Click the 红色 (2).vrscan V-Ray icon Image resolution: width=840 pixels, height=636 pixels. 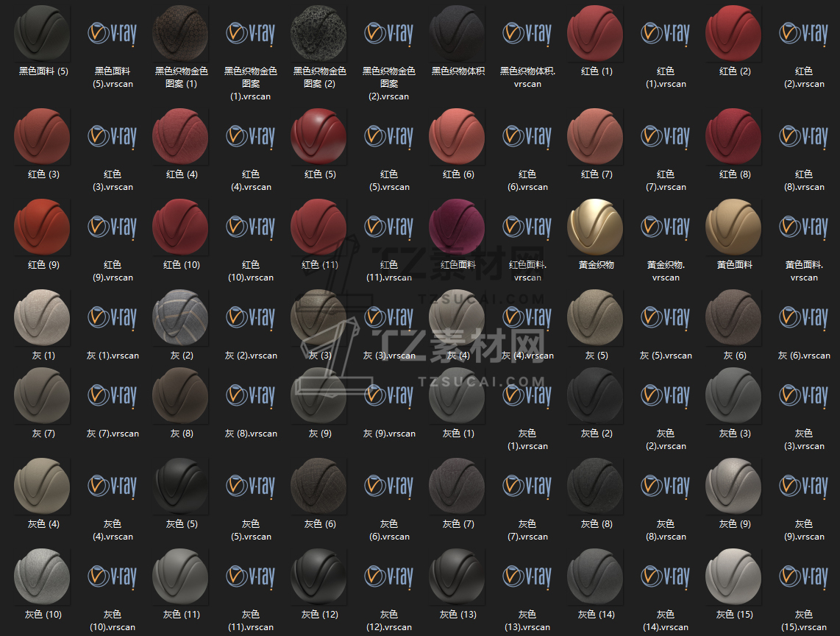pyautogui.click(x=803, y=33)
